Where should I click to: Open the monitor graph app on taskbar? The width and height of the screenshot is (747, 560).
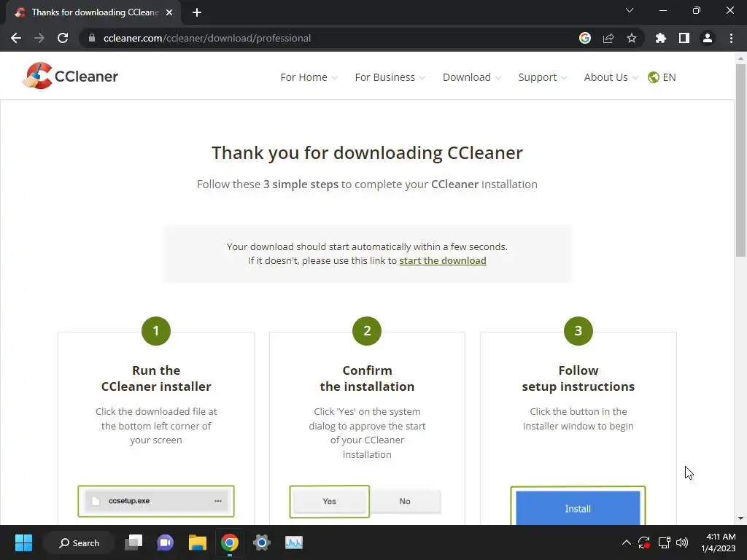tap(293, 542)
